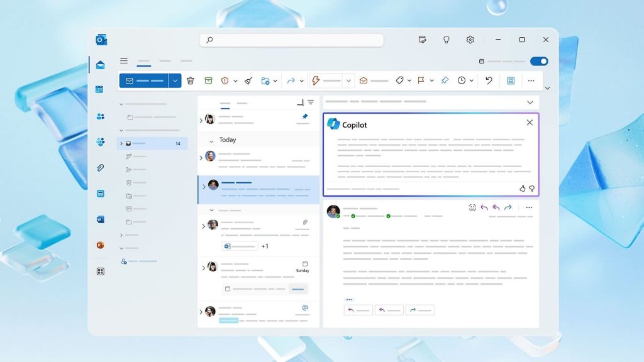This screenshot has height=362, width=644.
Task: Toggle the blue switch at top right
Action: click(x=539, y=61)
